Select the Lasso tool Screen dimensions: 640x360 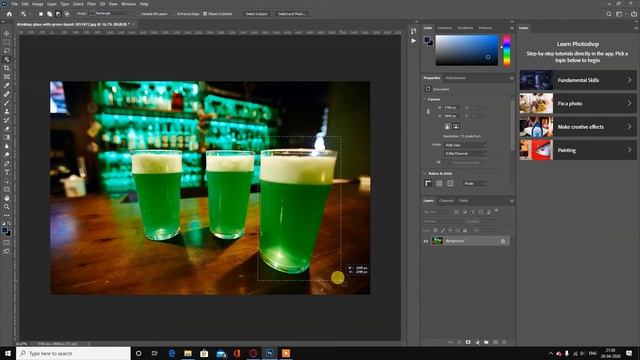click(x=7, y=51)
